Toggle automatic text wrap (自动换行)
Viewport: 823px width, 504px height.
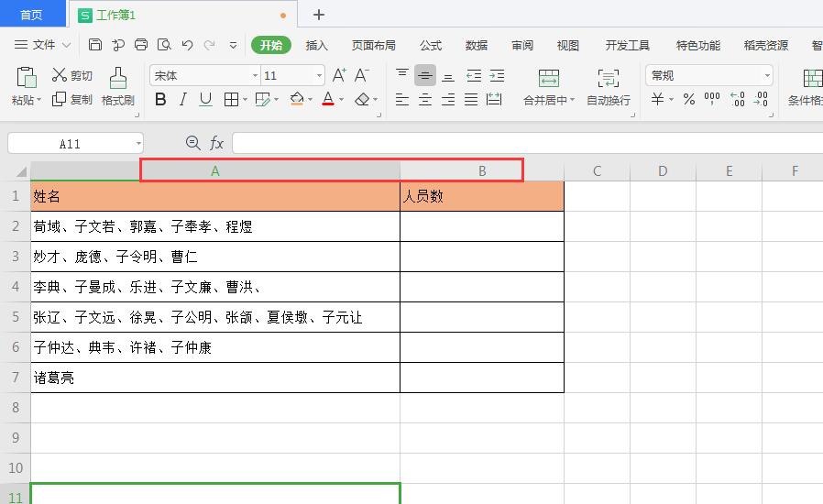609,87
